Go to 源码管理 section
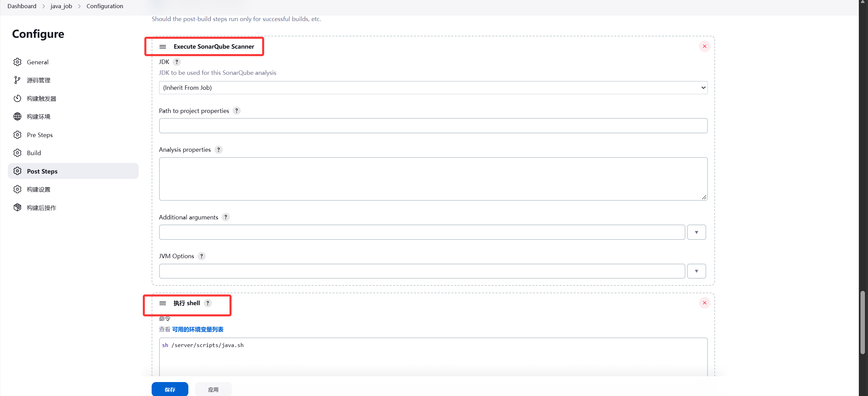The height and width of the screenshot is (396, 868). (73, 80)
